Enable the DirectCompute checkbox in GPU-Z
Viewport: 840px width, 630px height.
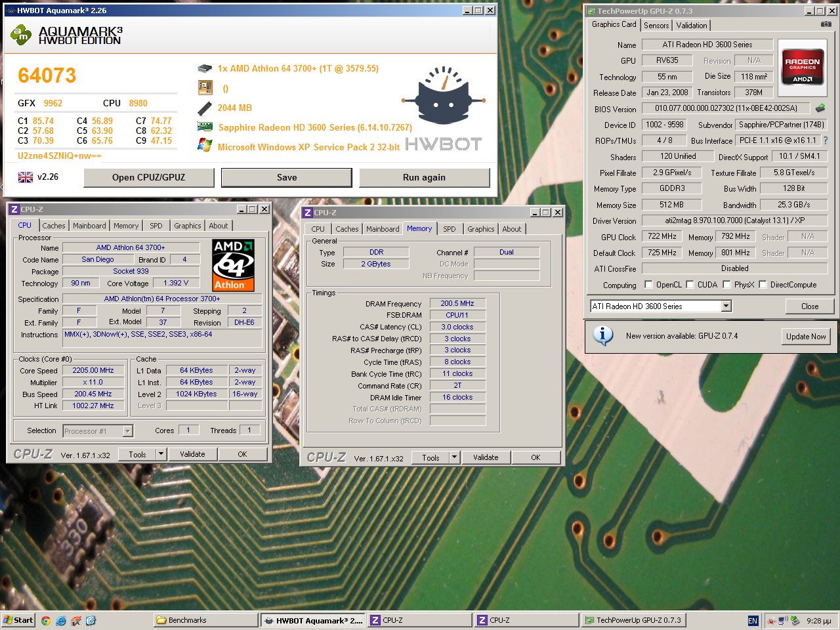tap(763, 285)
